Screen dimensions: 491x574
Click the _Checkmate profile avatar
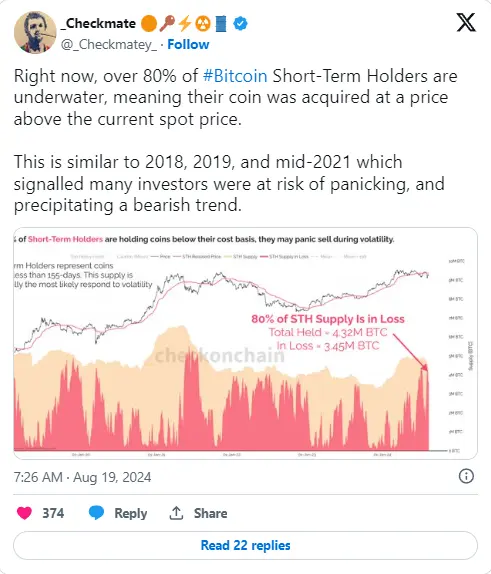[35, 32]
